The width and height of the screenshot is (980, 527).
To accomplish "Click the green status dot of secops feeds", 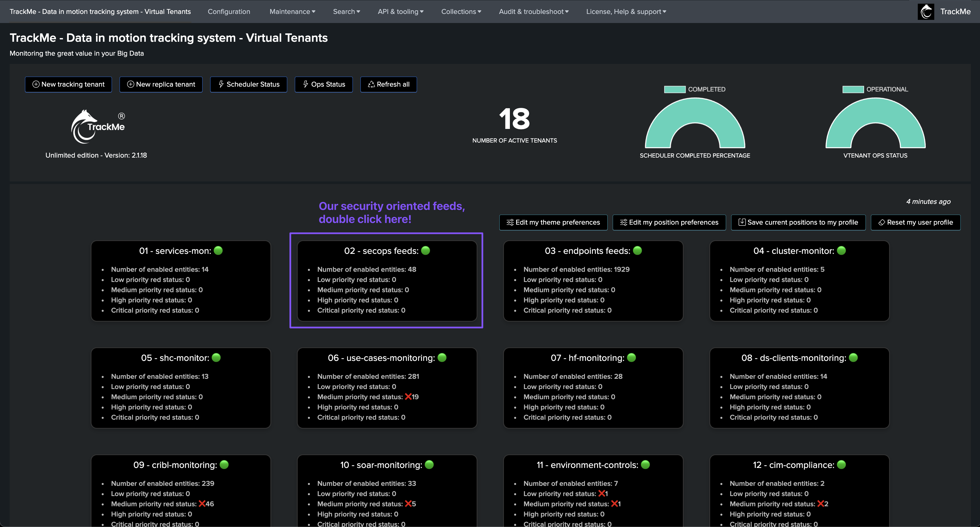I will pos(426,250).
